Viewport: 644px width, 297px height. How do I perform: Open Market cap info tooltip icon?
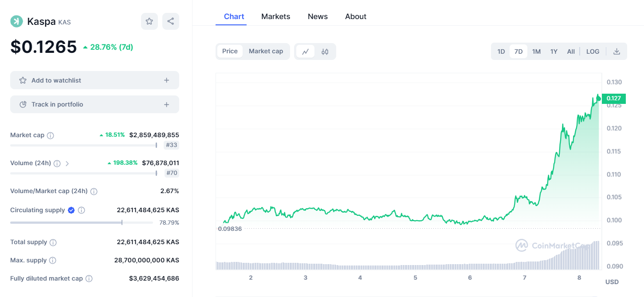coord(50,135)
